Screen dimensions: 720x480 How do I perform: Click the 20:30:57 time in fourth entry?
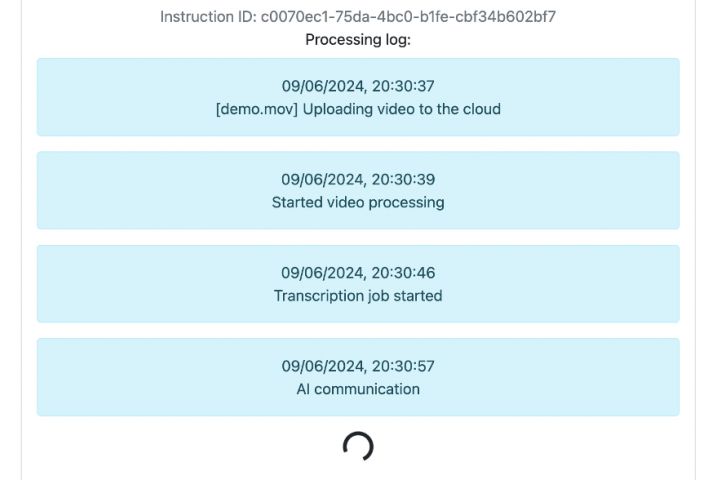[x=403, y=366]
